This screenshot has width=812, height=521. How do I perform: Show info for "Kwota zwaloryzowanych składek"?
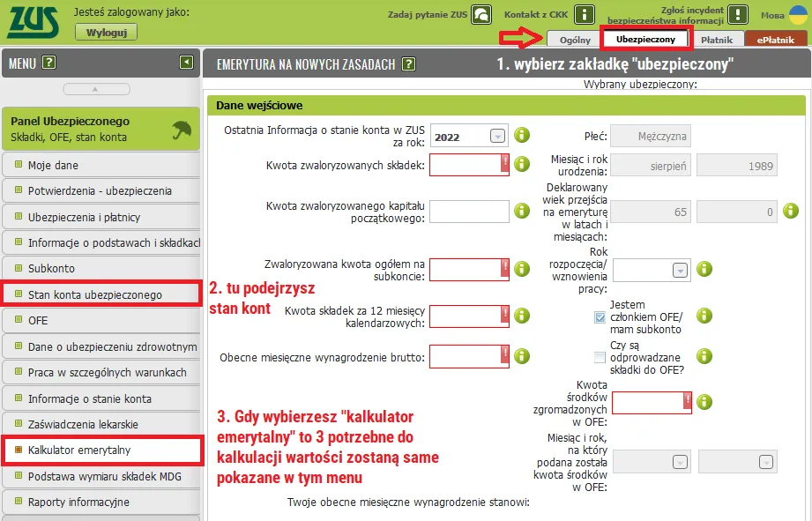click(522, 163)
